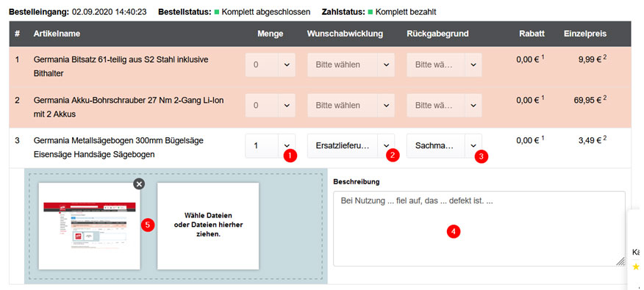
Task: Click red marker number 3
Action: 482,156
